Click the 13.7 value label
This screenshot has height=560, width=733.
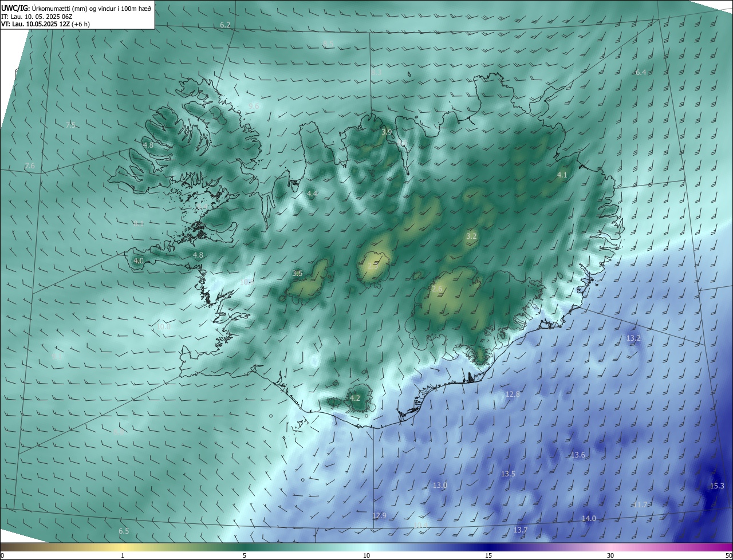pos(520,530)
